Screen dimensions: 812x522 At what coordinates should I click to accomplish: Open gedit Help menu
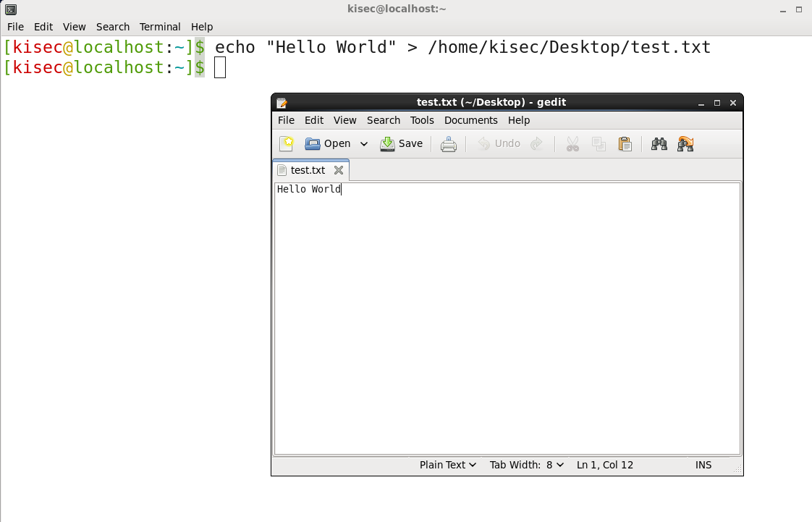click(x=518, y=120)
